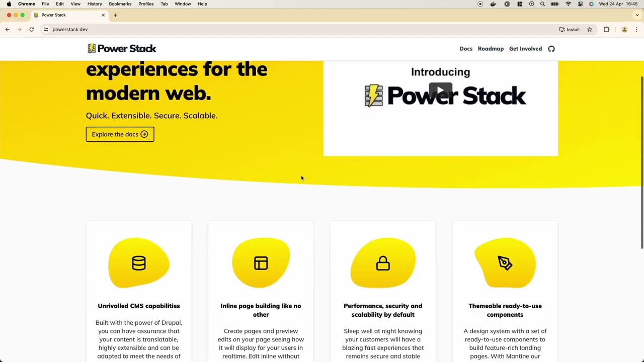Screen dimensions: 644x362
Task: Click the window-layout tiles menu bar icon
Action: 519,4
